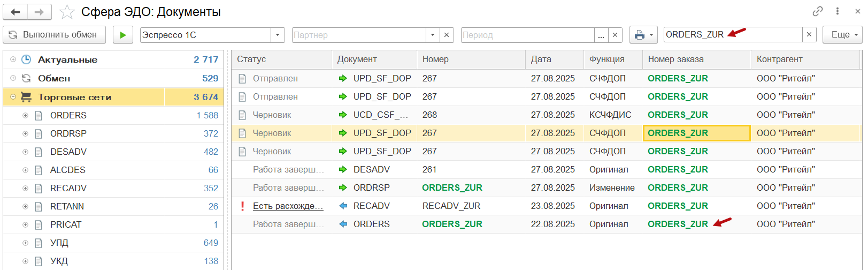Image resolution: width=868 pixels, height=270 pixels.
Task: Collapse the Торговые сети node
Action: pyautogui.click(x=13, y=97)
